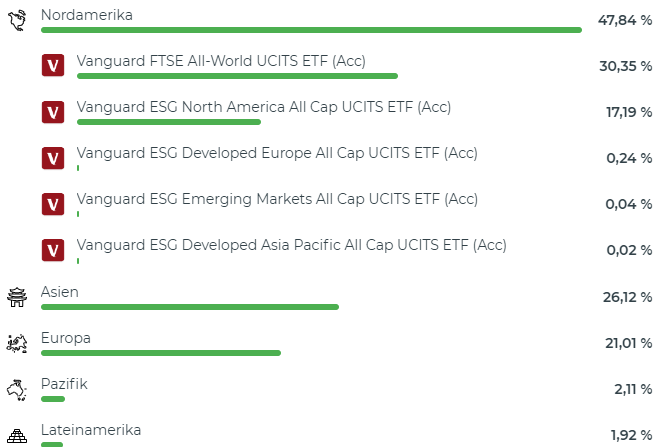Click the Europa map icon
Screen dimensions: 658x447
click(17, 343)
